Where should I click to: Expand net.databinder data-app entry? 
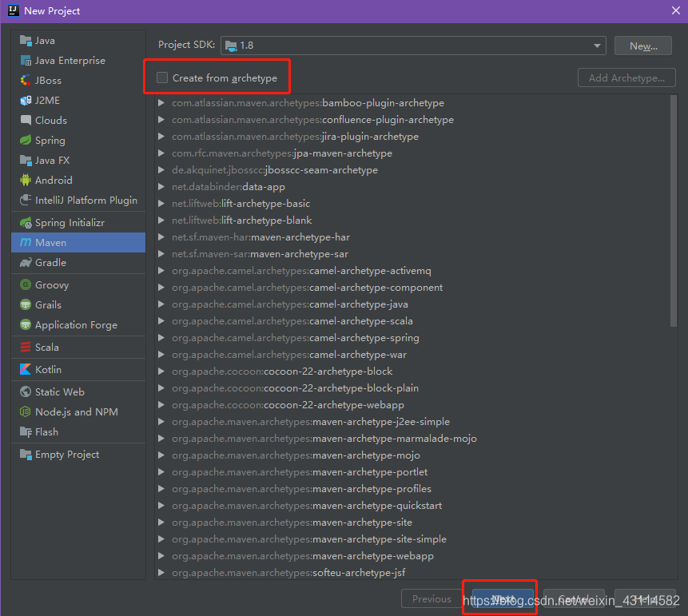[x=161, y=186]
